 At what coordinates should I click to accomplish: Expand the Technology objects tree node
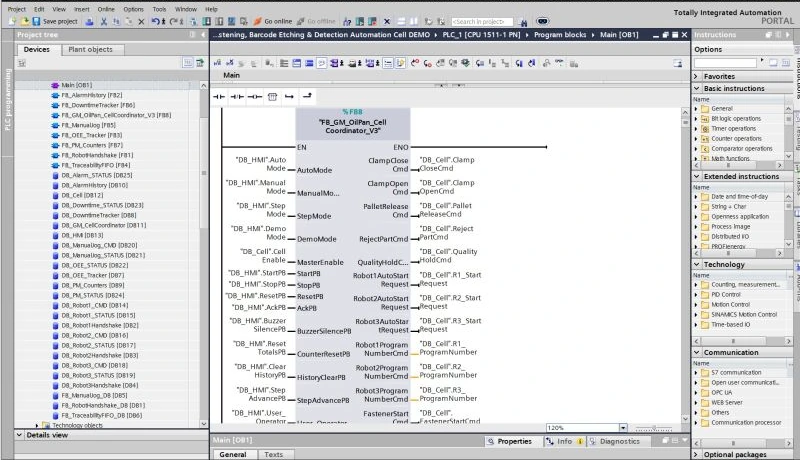[x=37, y=425]
